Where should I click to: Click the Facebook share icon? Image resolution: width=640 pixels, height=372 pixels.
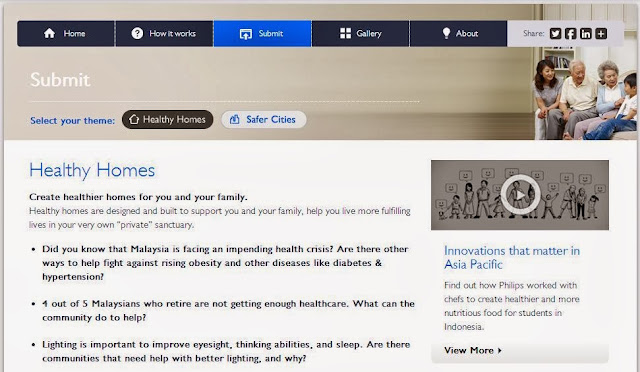click(x=571, y=33)
